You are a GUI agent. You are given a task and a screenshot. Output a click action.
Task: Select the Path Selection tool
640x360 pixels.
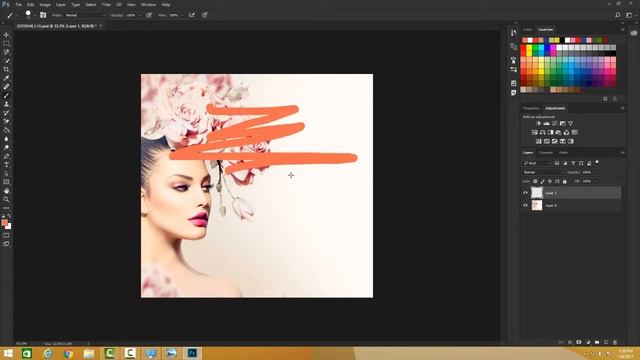[x=6, y=173]
